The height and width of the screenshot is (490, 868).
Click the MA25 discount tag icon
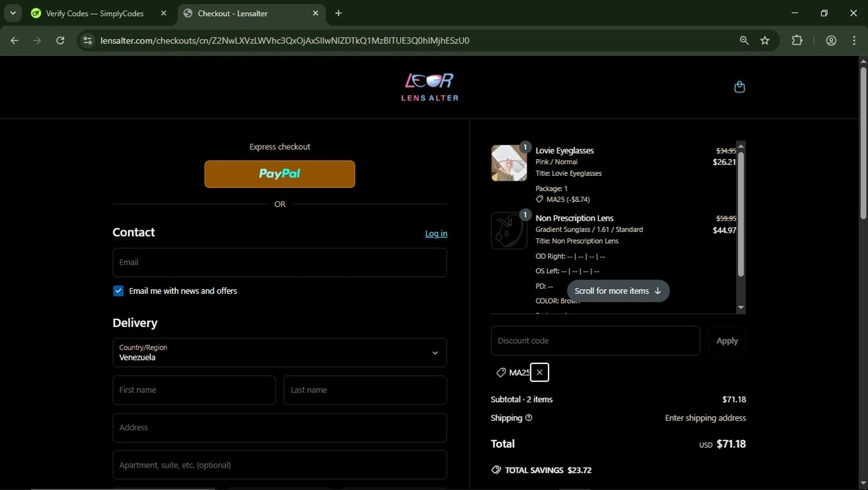tap(501, 373)
